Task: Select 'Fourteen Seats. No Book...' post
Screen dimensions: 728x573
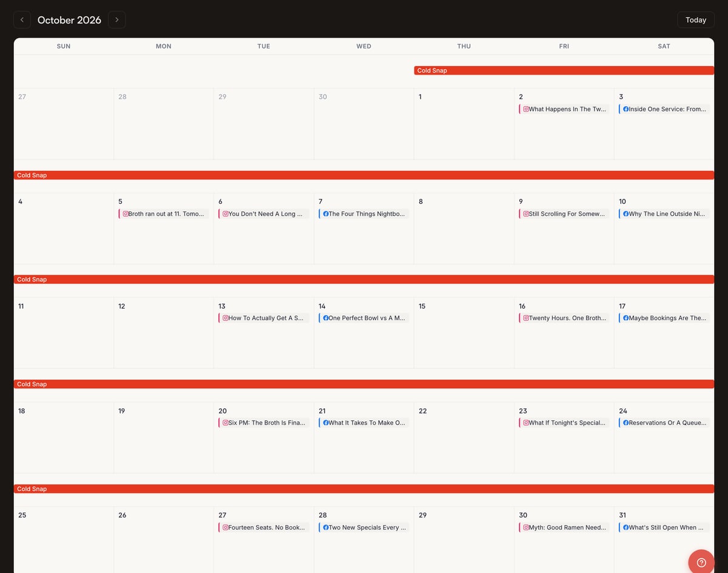Action: pos(264,528)
